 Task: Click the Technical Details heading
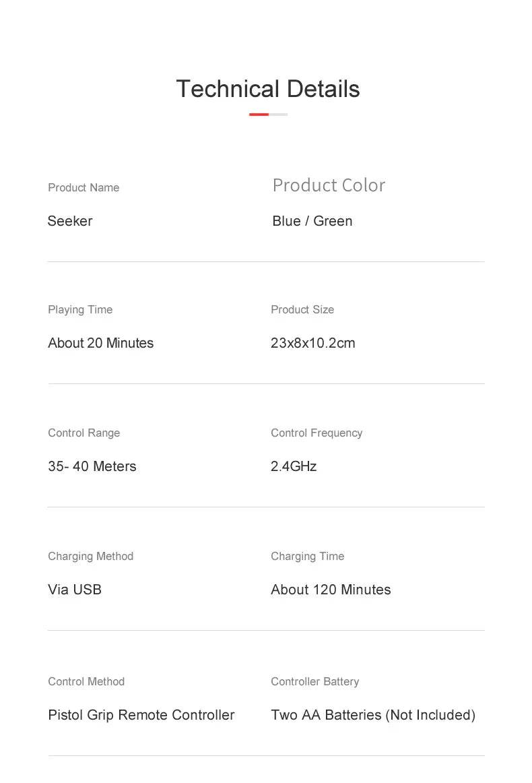pos(267,89)
